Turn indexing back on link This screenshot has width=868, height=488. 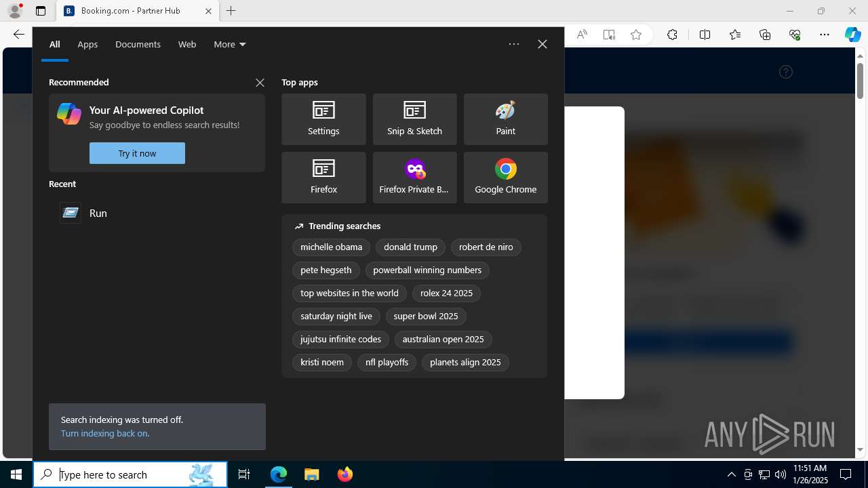pos(105,433)
